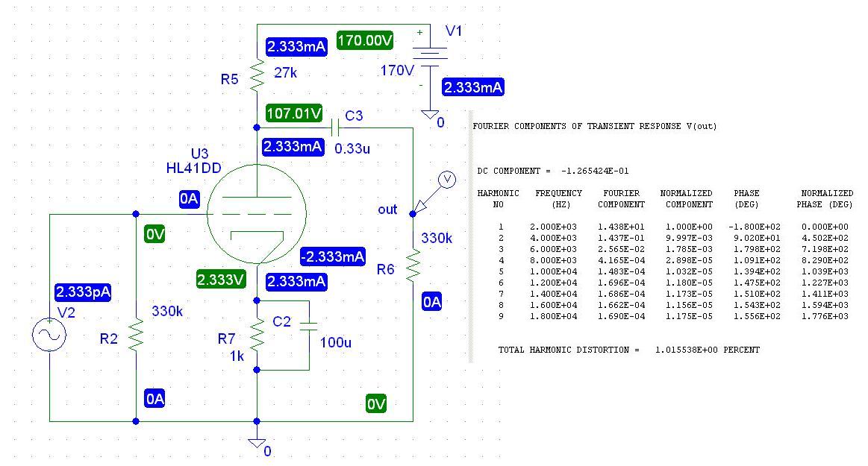The image size is (868, 466).
Task: Click the 1.776E+03 normalized phase cell
Action: (825, 316)
